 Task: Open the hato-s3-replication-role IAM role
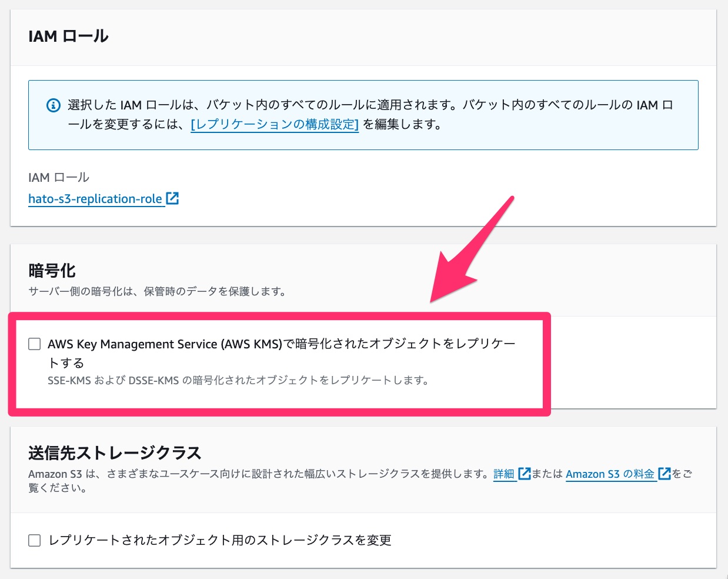(x=95, y=198)
